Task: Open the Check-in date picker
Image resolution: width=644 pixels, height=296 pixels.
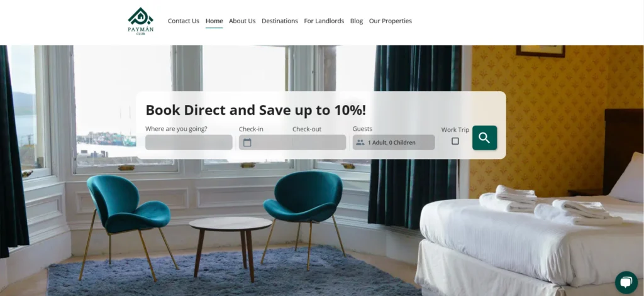Action: pyautogui.click(x=265, y=143)
